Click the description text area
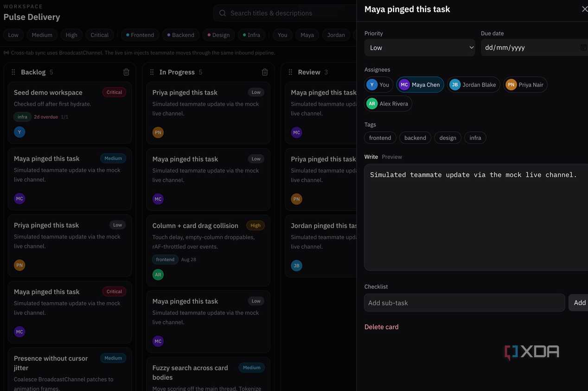This screenshot has height=391, width=588. click(476, 217)
